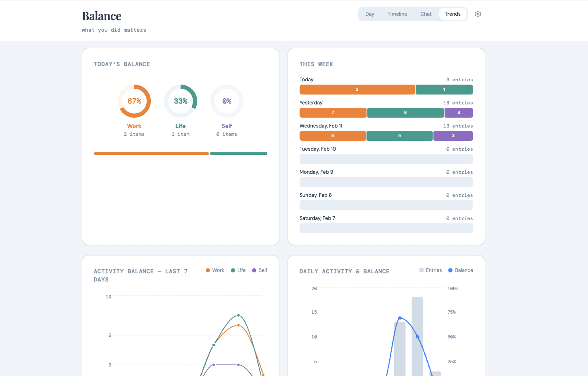The width and height of the screenshot is (588, 376).
Task: Click the orange segment of today's balance bar
Action: [151, 154]
